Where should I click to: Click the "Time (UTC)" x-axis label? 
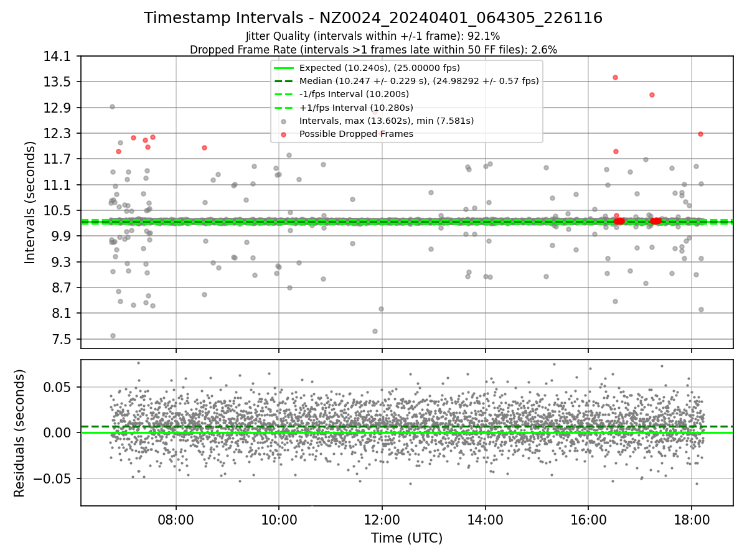pos(406,538)
